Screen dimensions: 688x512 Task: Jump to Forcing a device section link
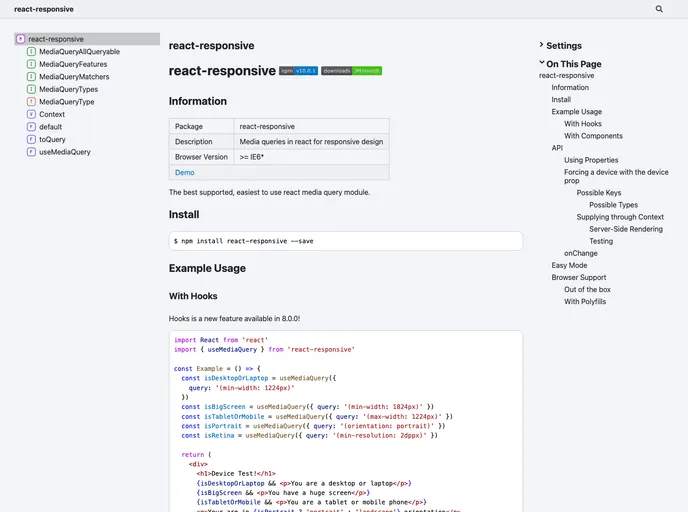coord(616,176)
